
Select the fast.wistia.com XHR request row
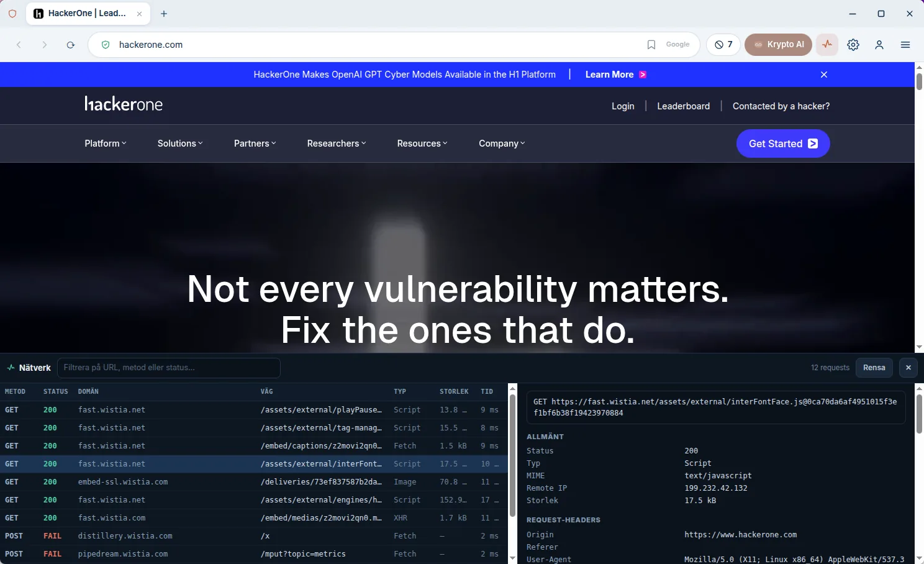coord(254,518)
